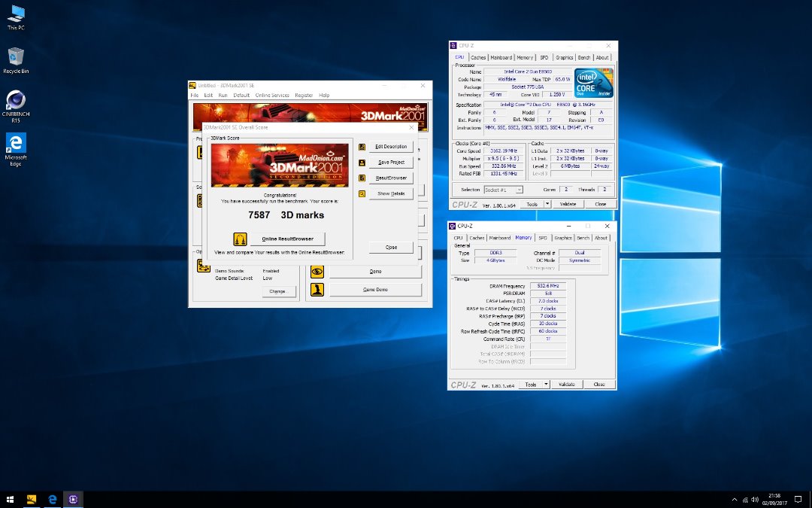The height and width of the screenshot is (508, 812).
Task: Click the Game Demo button
Action: pos(375,289)
